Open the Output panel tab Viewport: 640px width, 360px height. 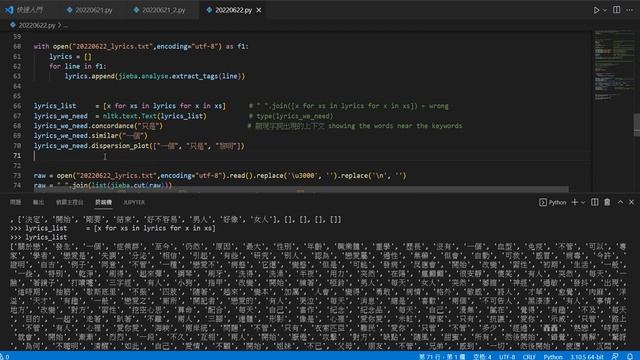pos(38,202)
